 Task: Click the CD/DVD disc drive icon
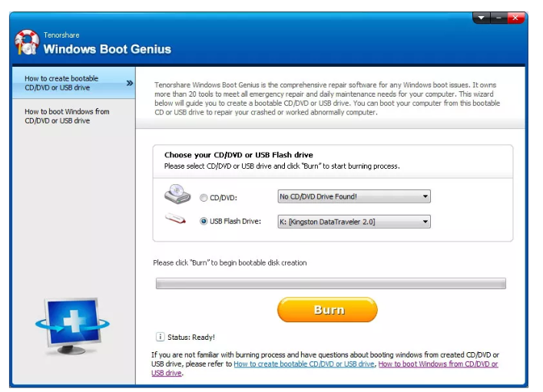[177, 196]
